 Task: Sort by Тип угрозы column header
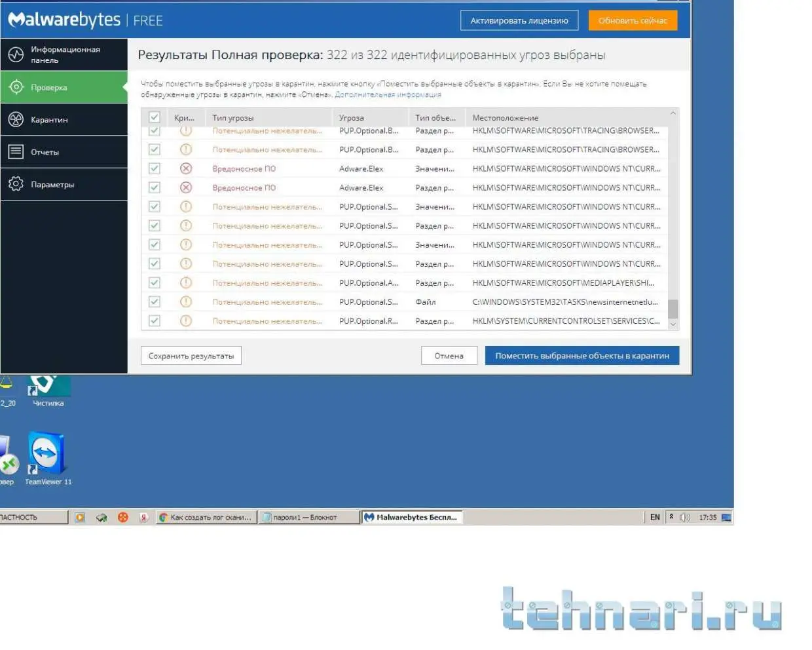click(x=268, y=118)
